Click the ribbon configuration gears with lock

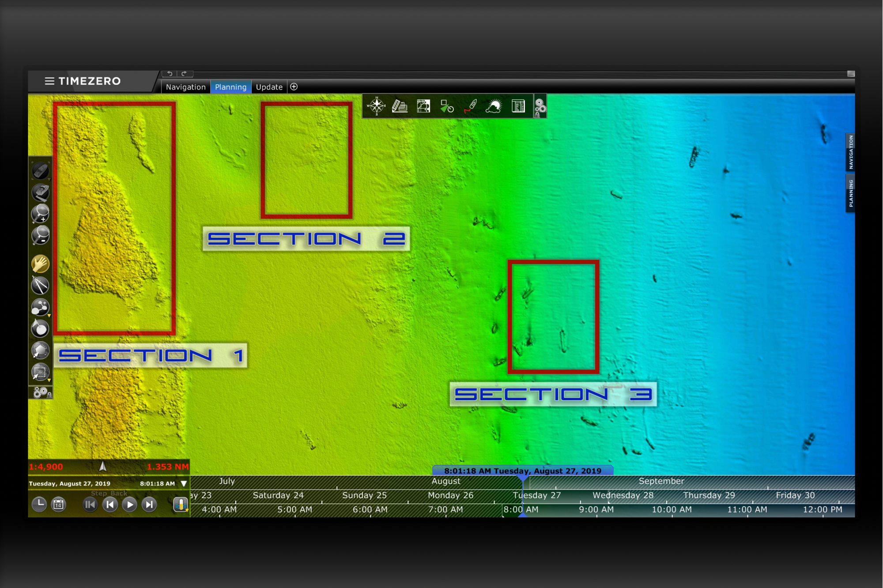tap(540, 107)
